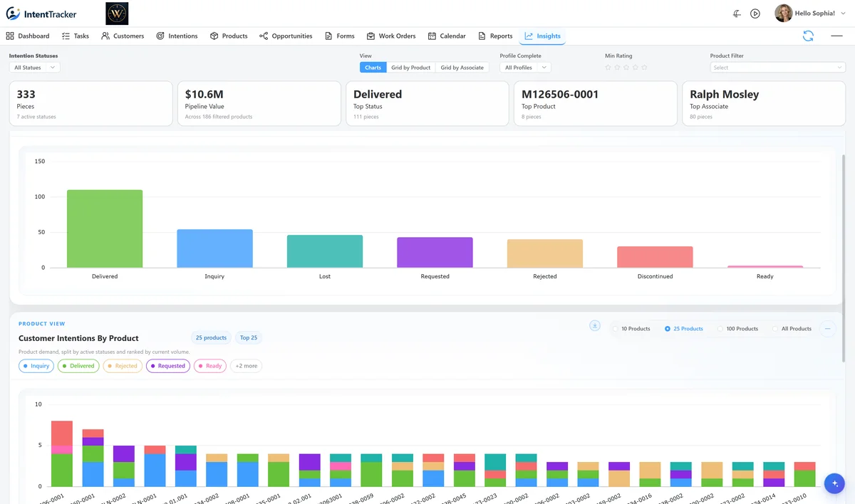Download the Product View chart

(x=595, y=325)
